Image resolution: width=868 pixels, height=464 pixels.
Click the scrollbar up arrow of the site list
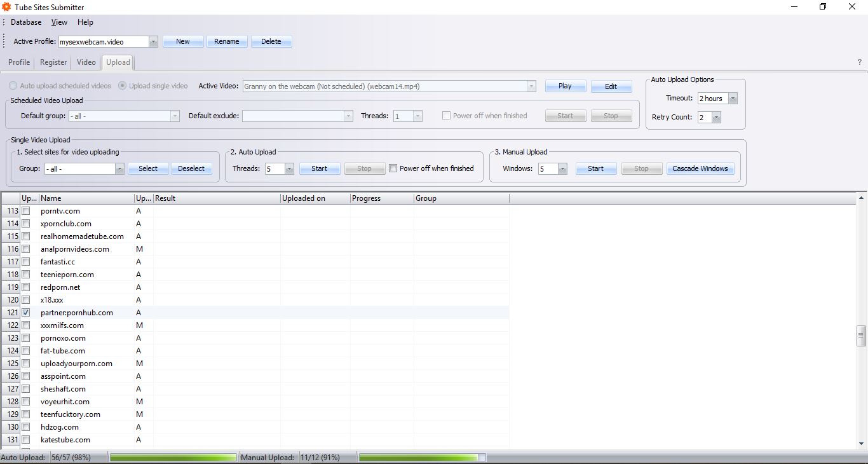pos(862,198)
